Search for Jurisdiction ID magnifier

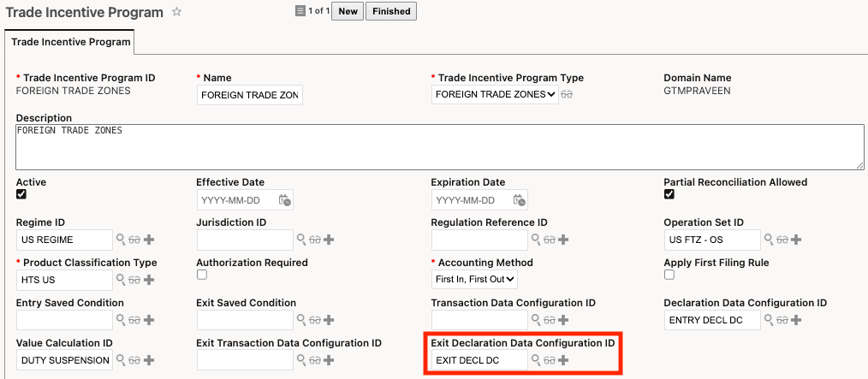coord(301,240)
